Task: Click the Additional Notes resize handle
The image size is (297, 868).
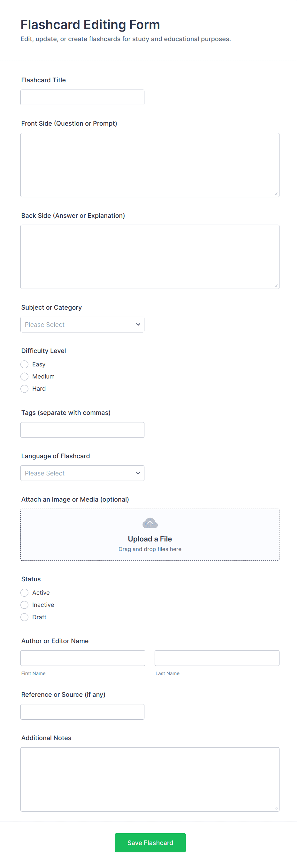Action: pyautogui.click(x=276, y=808)
